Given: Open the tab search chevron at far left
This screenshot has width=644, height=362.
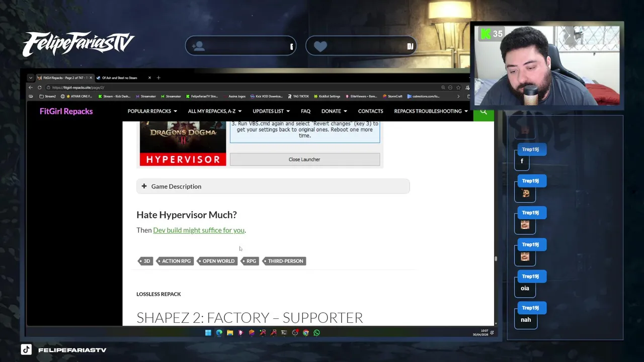Looking at the screenshot, I should pos(31,78).
